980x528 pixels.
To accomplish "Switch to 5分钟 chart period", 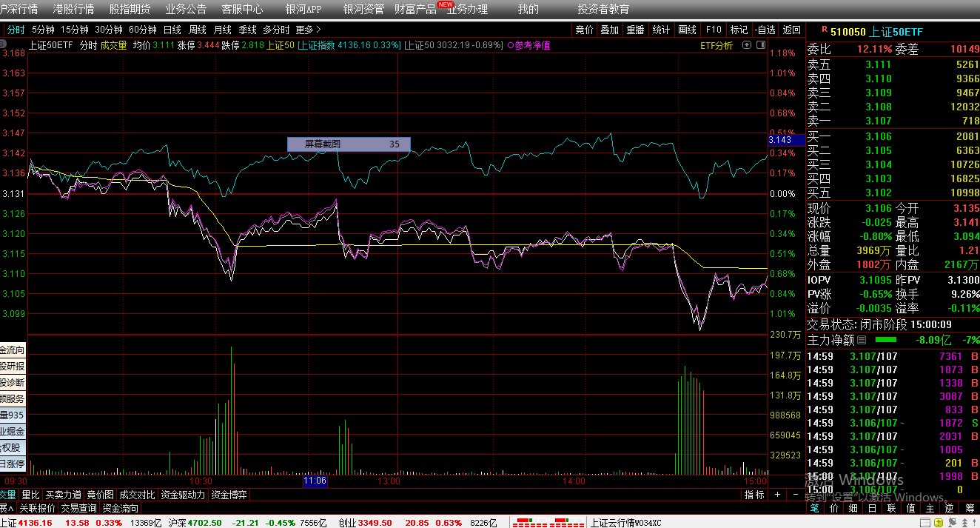I will coord(43,30).
